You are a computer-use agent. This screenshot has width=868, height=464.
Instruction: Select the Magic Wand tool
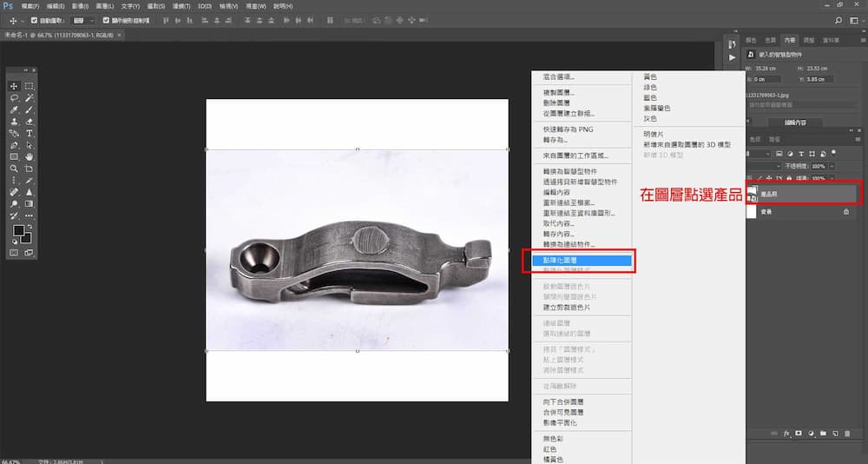[29, 97]
